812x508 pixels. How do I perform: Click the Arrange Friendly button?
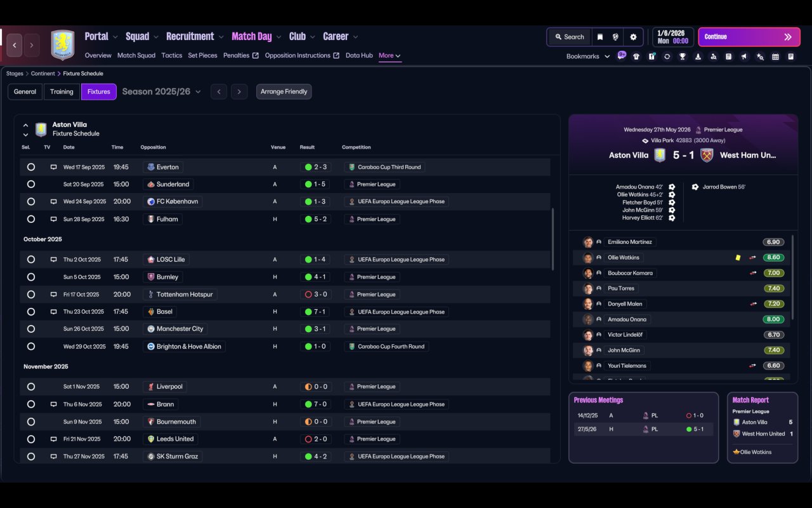point(284,91)
